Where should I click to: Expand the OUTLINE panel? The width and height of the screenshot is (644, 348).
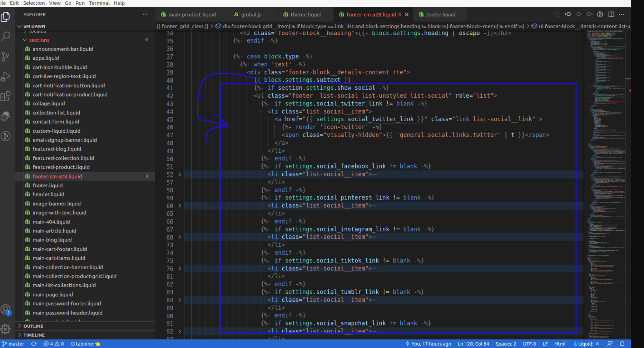tap(33, 326)
